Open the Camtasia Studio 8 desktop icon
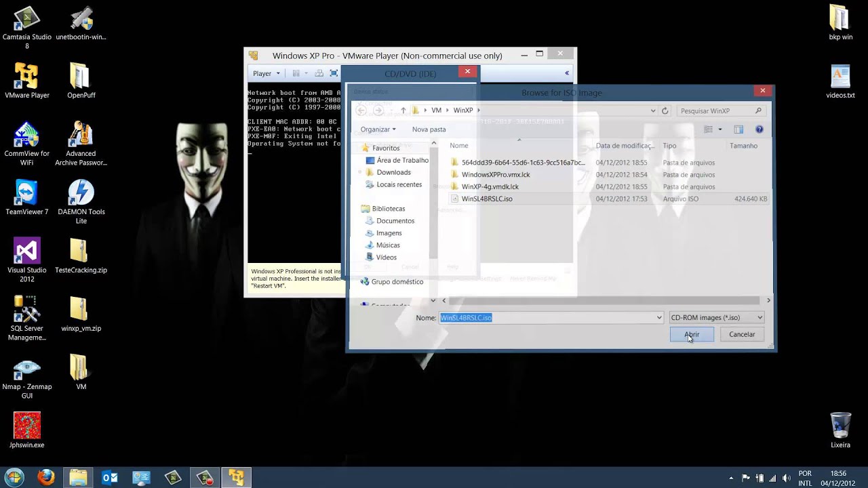 (x=27, y=27)
